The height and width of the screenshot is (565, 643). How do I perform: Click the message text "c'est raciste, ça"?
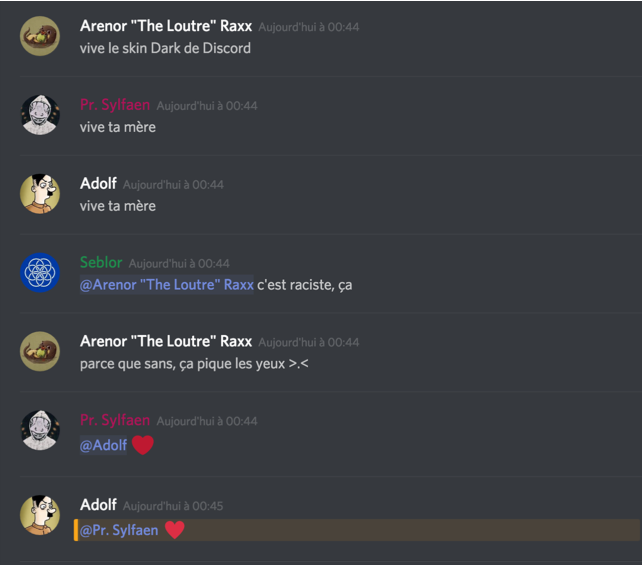pos(305,285)
